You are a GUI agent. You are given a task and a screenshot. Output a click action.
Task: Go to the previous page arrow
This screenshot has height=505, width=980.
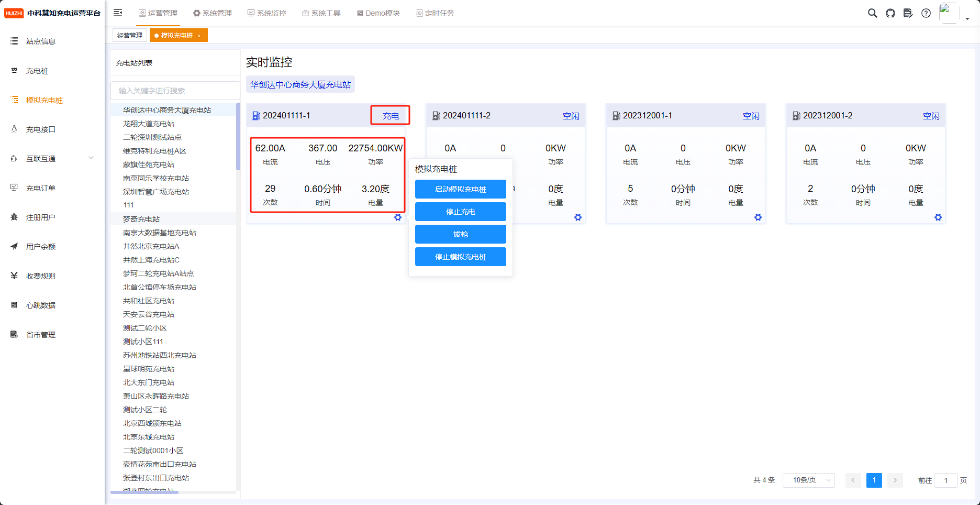click(853, 480)
